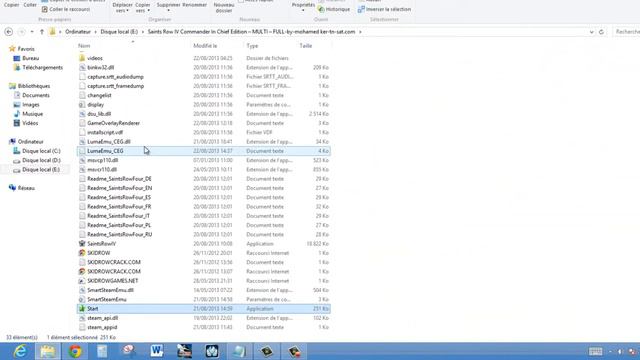
Task: Sort files by Taille column
Action: tap(306, 46)
